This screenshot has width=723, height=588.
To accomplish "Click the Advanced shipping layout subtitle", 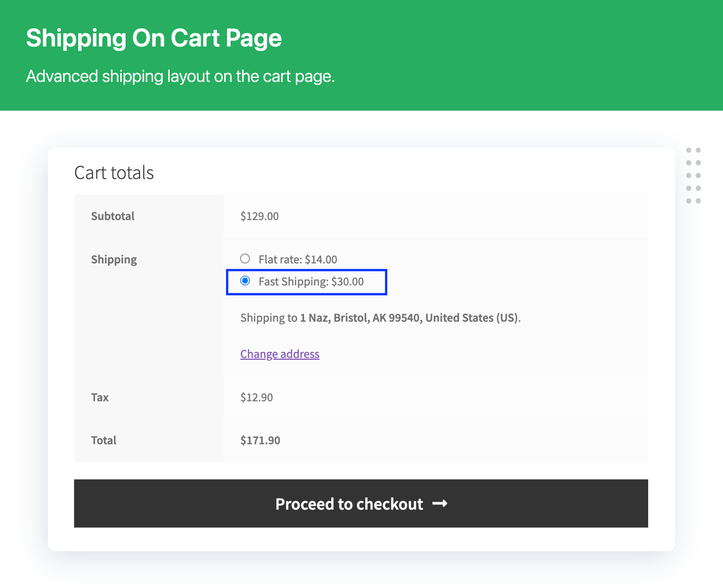I will tap(180, 76).
